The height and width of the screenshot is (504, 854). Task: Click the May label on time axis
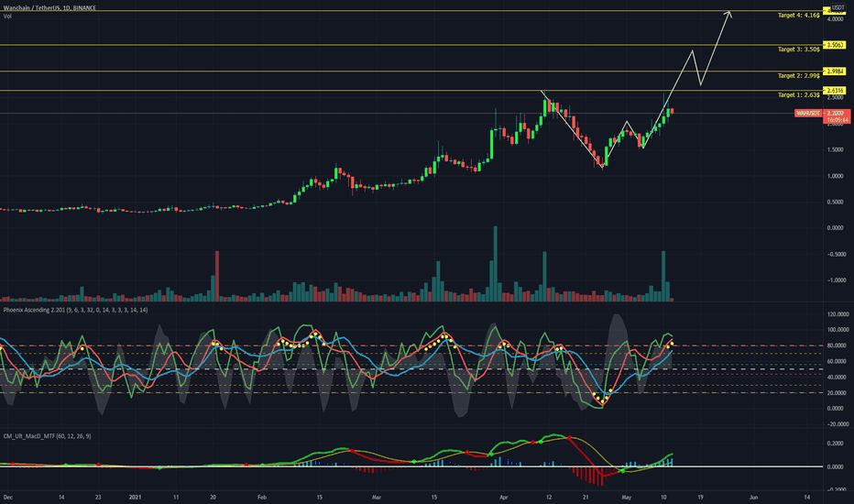coord(627,498)
